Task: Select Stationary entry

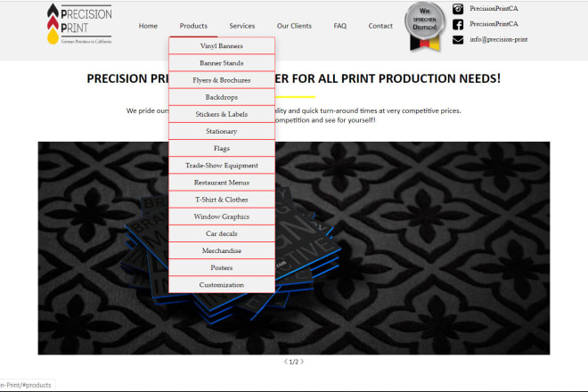Action: coord(222,131)
